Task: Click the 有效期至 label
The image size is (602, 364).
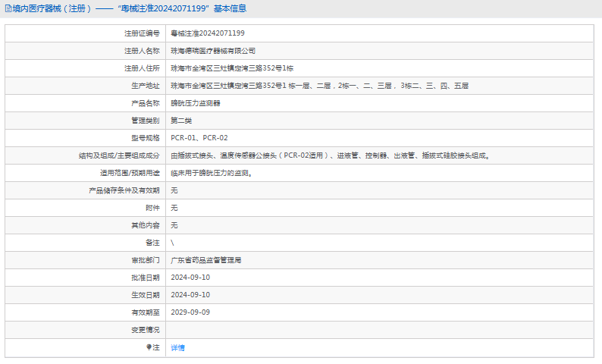Action: point(145,312)
